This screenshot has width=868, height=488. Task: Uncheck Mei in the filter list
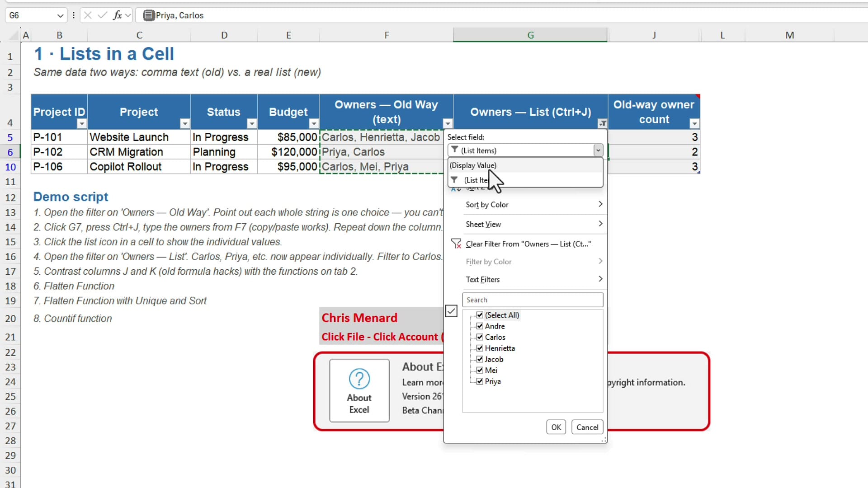[x=480, y=371]
